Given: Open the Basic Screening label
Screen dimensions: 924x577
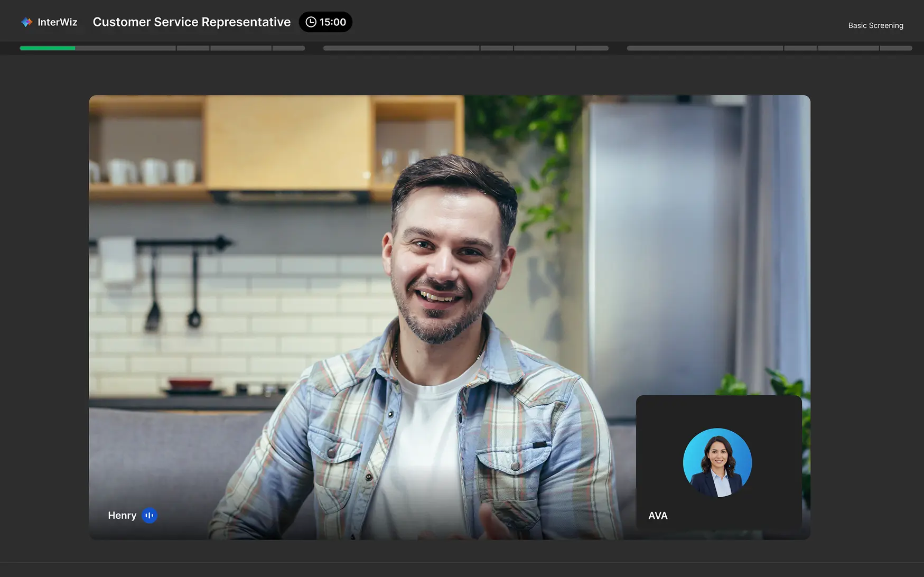Looking at the screenshot, I should [875, 25].
